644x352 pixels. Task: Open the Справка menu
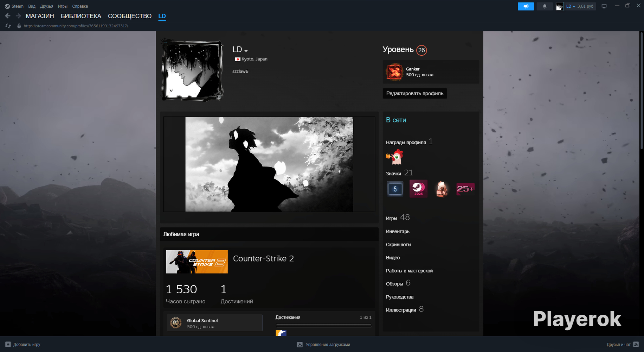(80, 6)
